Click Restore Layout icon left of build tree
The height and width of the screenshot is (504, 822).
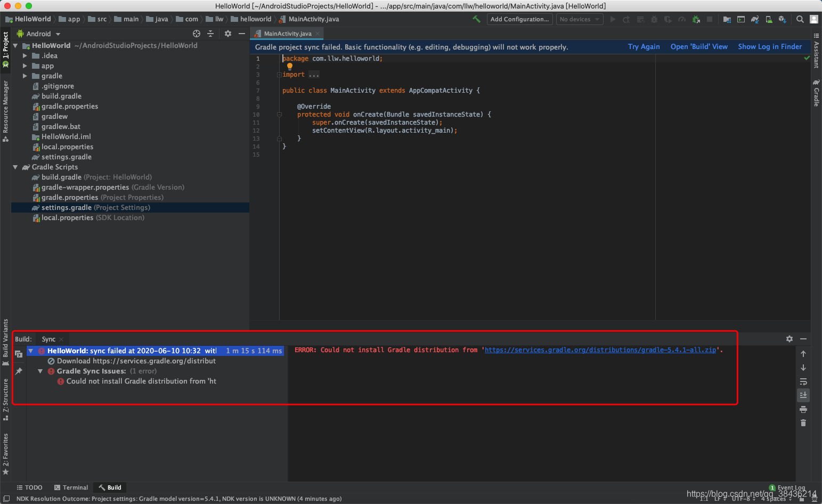(x=19, y=354)
